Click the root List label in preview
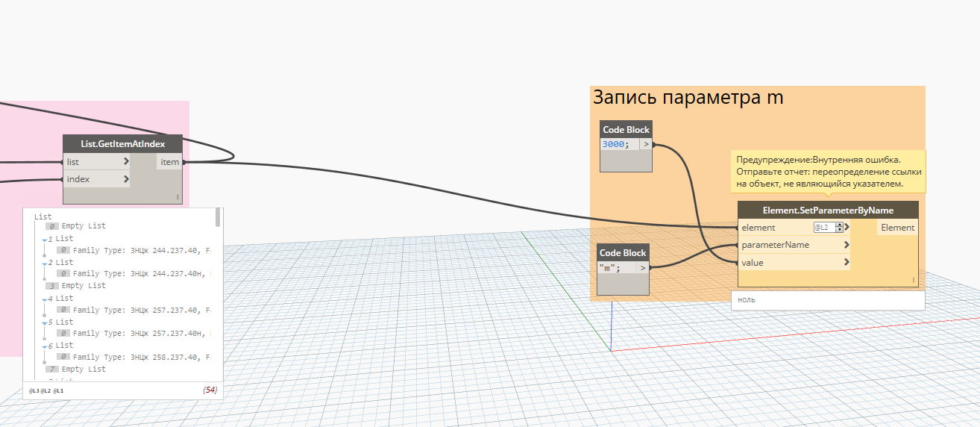The image size is (980, 427). pos(43,216)
